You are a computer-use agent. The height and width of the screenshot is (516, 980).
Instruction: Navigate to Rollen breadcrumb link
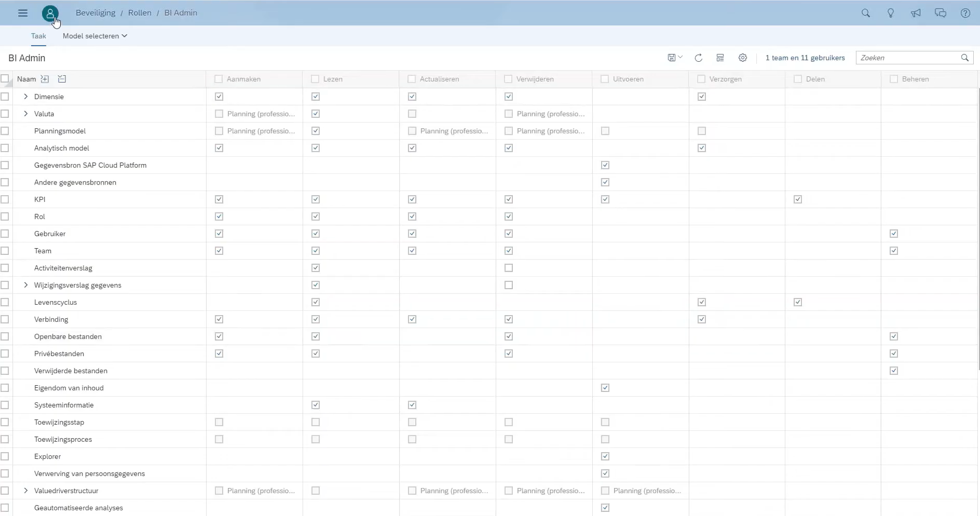click(x=140, y=13)
